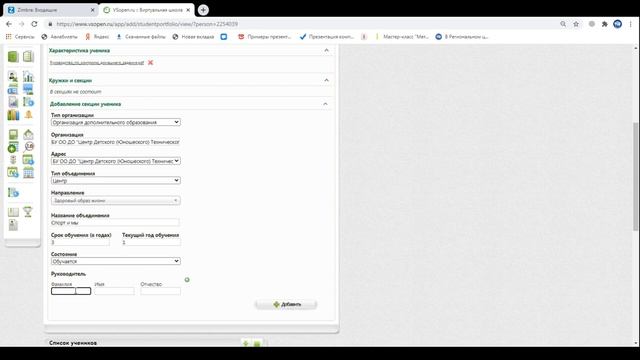Screen dimensions: 640x360
Task: Open the browser three-dot menu
Action: pyautogui.click(x=631, y=24)
